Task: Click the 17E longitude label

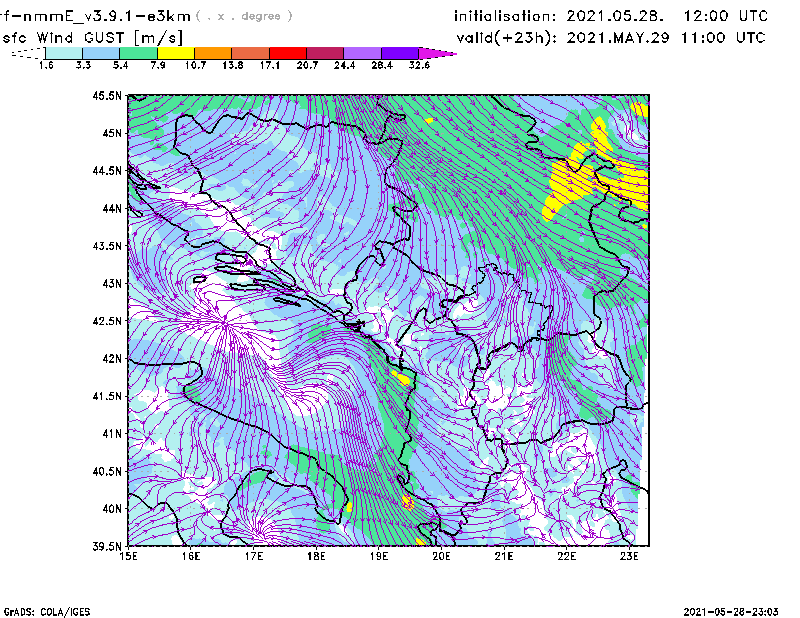Action: [254, 556]
